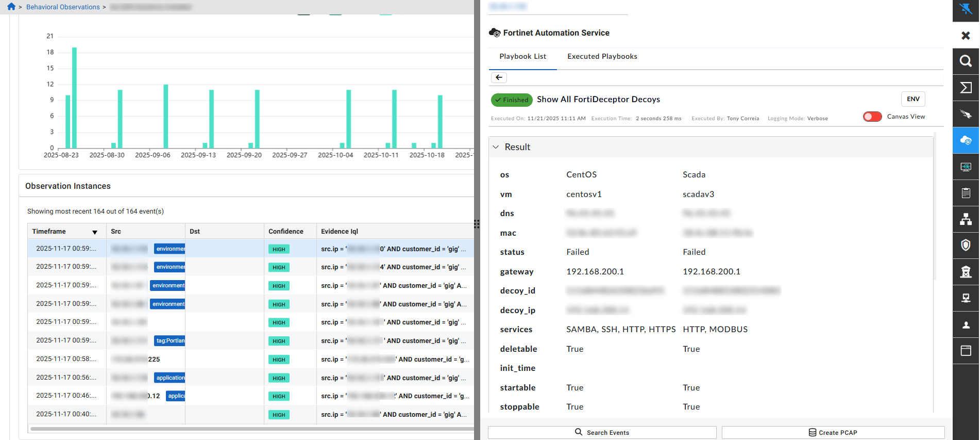Collapse the Result section
Viewport: 980px width, 440px height.
pyautogui.click(x=496, y=147)
